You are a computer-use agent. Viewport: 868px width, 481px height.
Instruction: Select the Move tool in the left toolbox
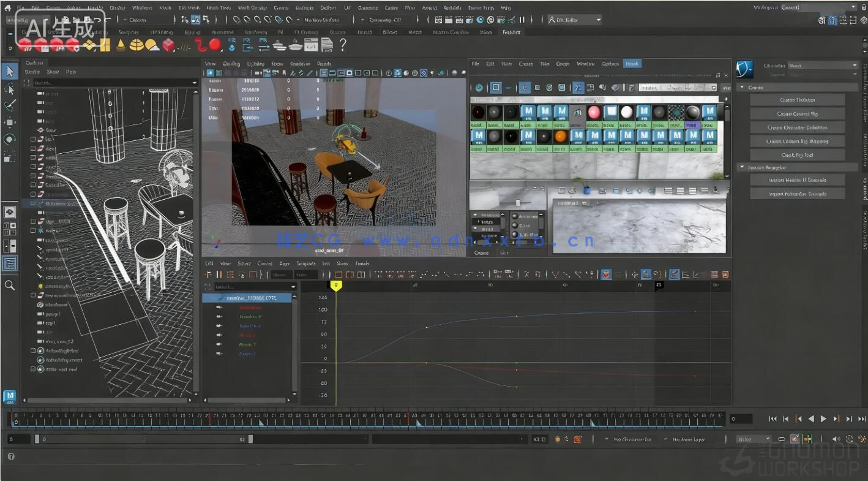(10, 122)
